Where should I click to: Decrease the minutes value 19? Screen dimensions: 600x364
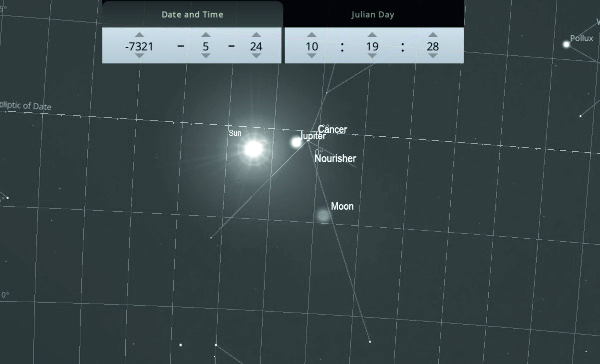tap(372, 56)
